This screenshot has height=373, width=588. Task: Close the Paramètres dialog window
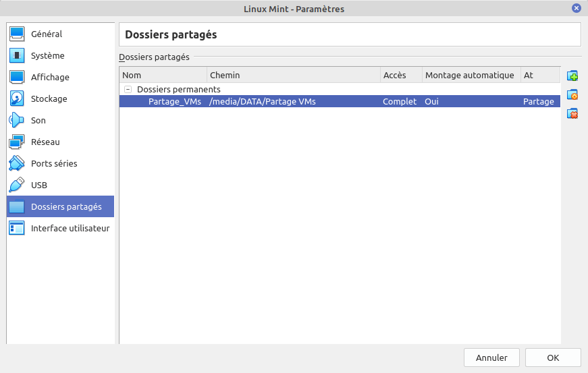click(x=577, y=8)
